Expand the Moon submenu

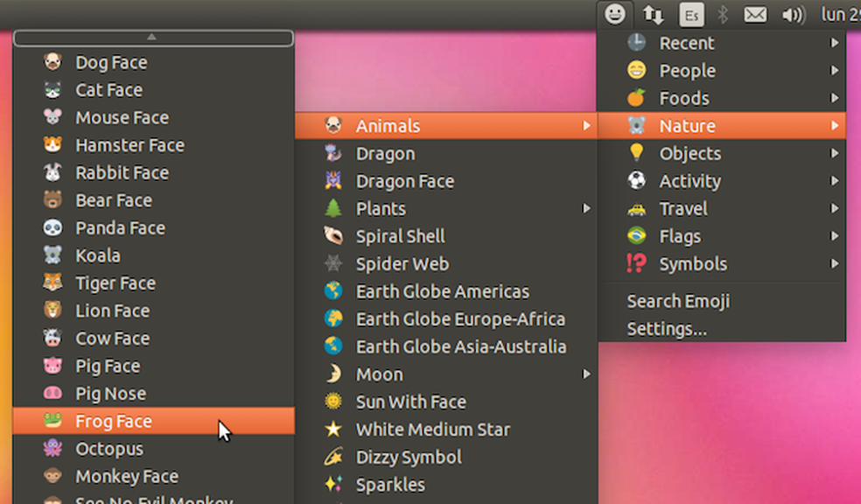pyautogui.click(x=378, y=374)
